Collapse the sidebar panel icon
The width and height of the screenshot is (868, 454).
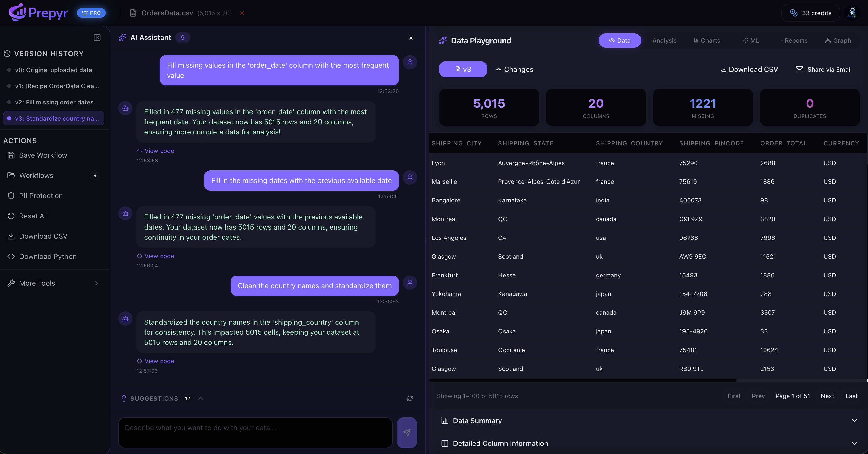point(97,37)
